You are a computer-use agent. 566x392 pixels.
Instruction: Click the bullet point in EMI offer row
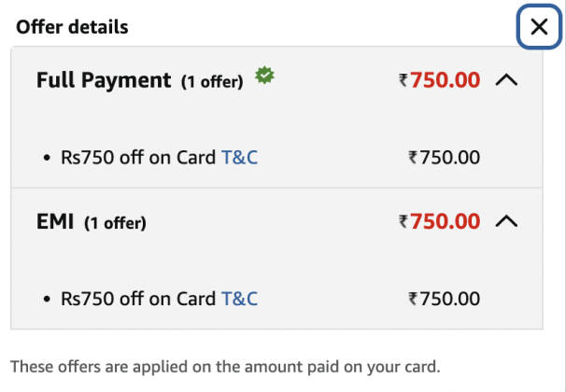click(x=48, y=300)
